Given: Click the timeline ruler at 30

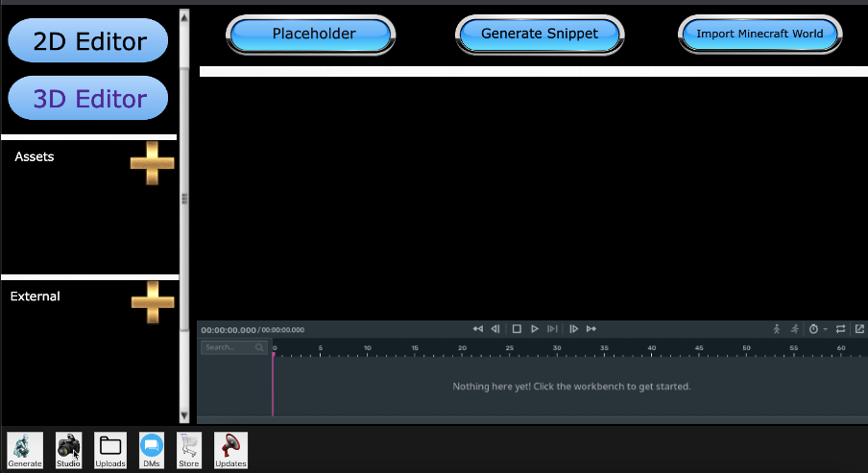Looking at the screenshot, I should [557, 348].
